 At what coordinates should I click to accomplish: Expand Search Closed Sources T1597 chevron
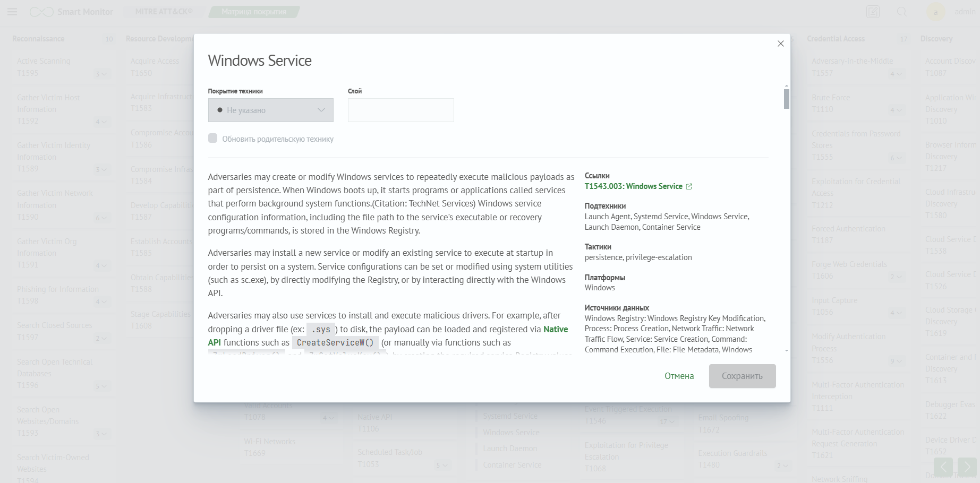point(101,338)
